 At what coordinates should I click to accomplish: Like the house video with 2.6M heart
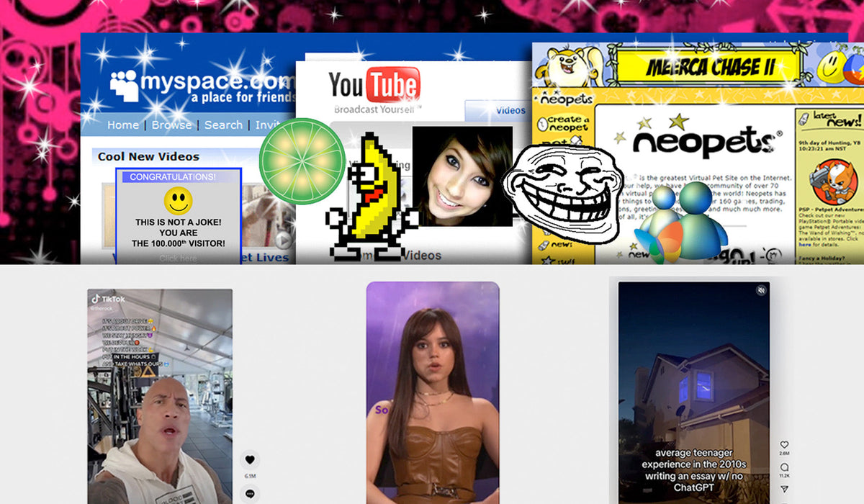point(784,445)
